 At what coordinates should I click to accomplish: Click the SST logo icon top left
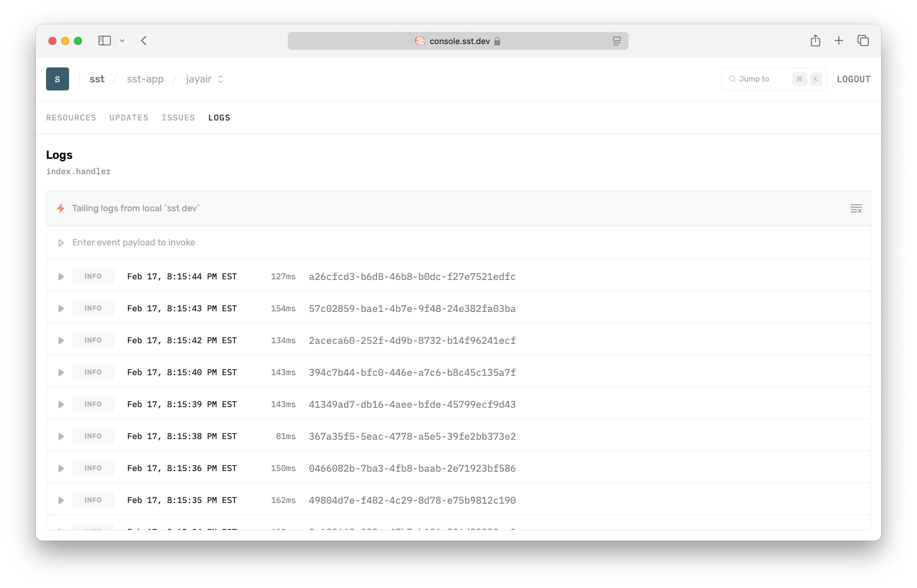[58, 79]
